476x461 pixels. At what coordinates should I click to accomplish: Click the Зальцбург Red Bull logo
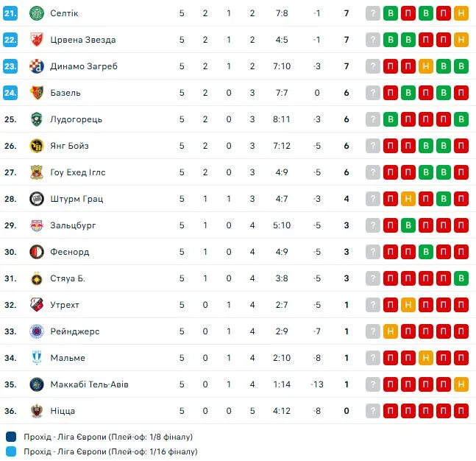[x=37, y=225]
